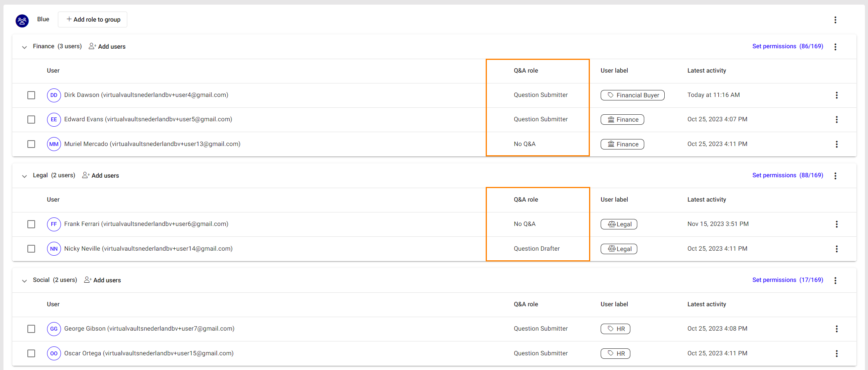Open Frank Ferrari's row actions menu
The width and height of the screenshot is (868, 370).
pos(836,224)
